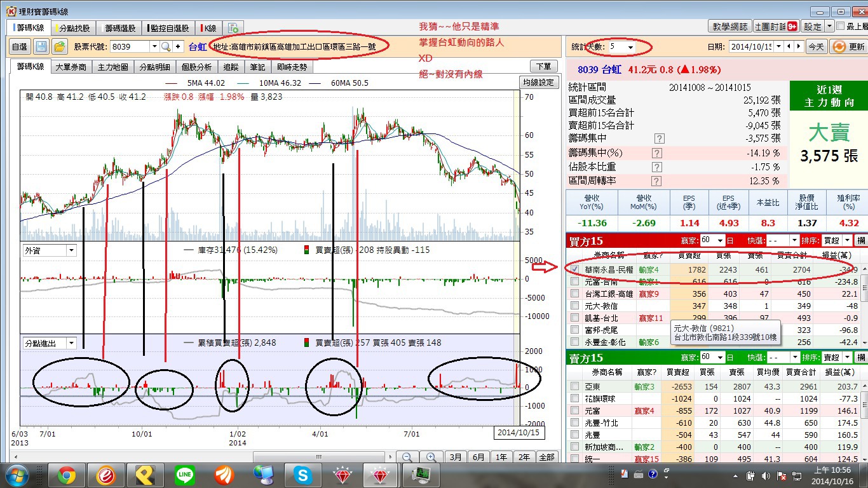Open the date picker dropdown
868x488 pixels.
click(x=779, y=46)
